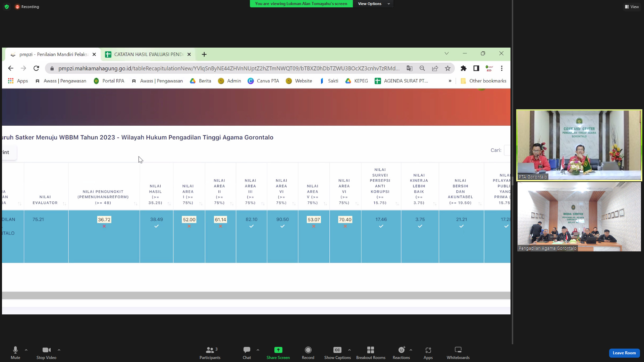Click the Leave Room button
644x362 pixels.
pyautogui.click(x=624, y=353)
